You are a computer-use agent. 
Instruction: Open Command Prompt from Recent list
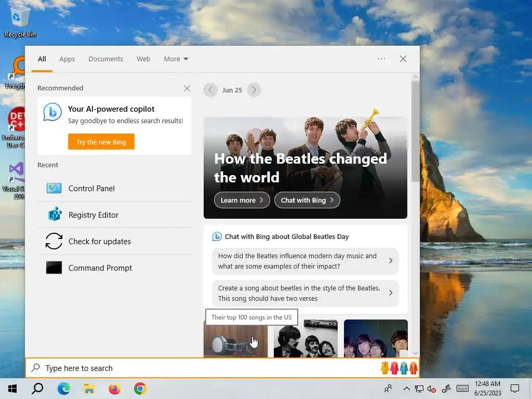(114, 268)
